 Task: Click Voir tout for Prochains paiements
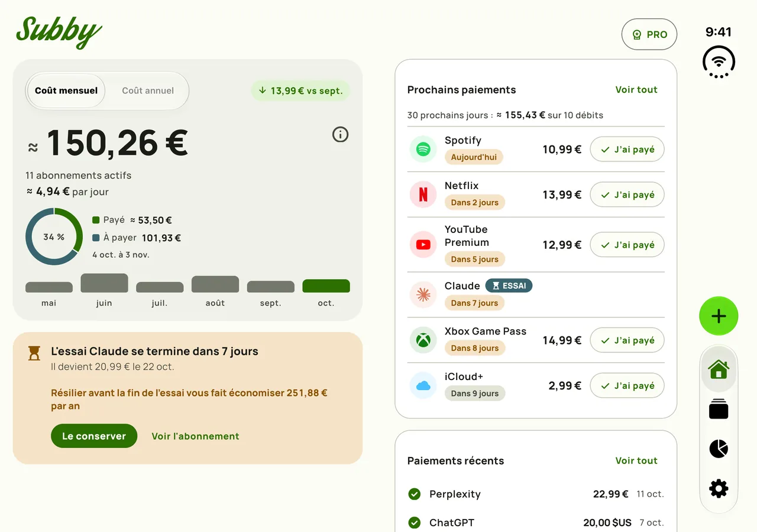[636, 90]
